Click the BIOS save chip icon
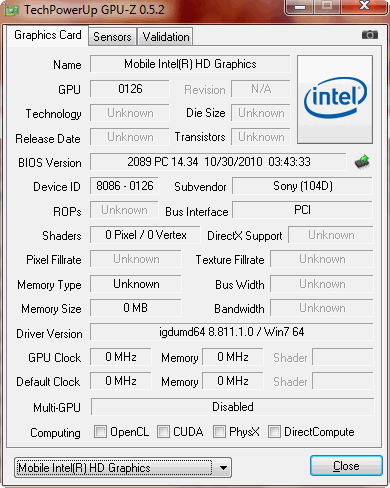Screen dimensions: 390x488 tap(362, 162)
